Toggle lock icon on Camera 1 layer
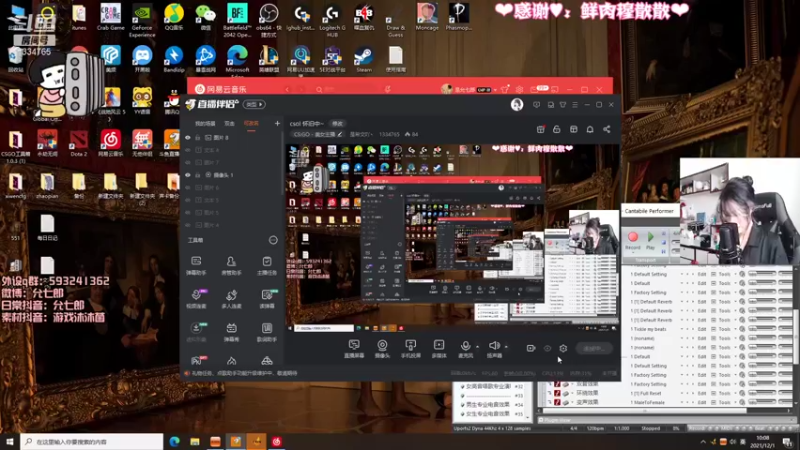This screenshot has height=450, width=800. point(197,175)
